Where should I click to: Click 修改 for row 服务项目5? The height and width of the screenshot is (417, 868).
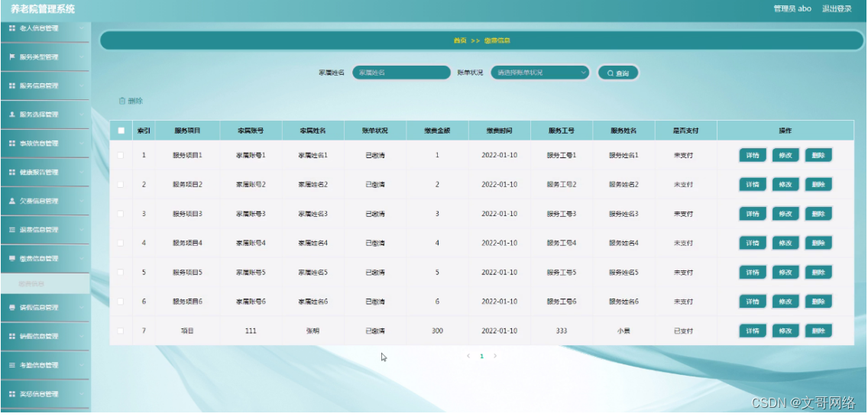pos(785,272)
